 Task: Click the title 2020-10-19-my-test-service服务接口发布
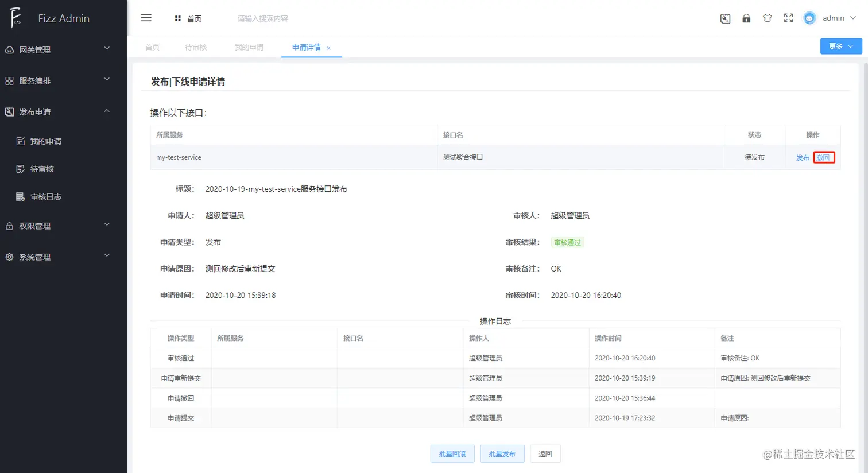click(x=276, y=189)
